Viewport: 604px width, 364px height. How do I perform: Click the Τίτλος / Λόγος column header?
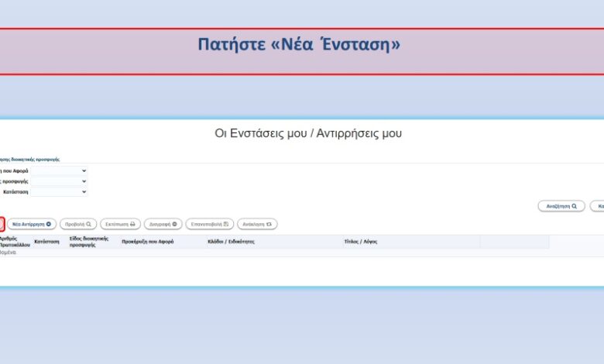click(x=362, y=242)
